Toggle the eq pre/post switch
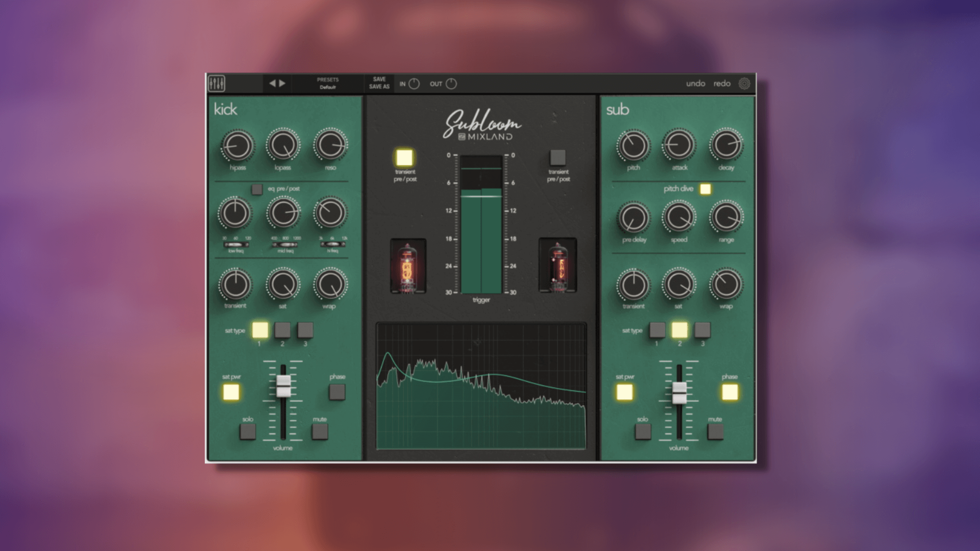980x551 pixels. [257, 189]
